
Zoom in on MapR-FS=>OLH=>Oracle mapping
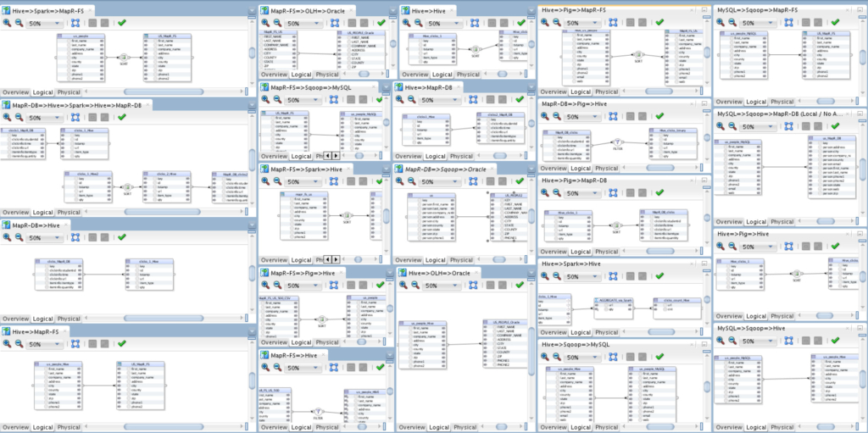point(265,23)
